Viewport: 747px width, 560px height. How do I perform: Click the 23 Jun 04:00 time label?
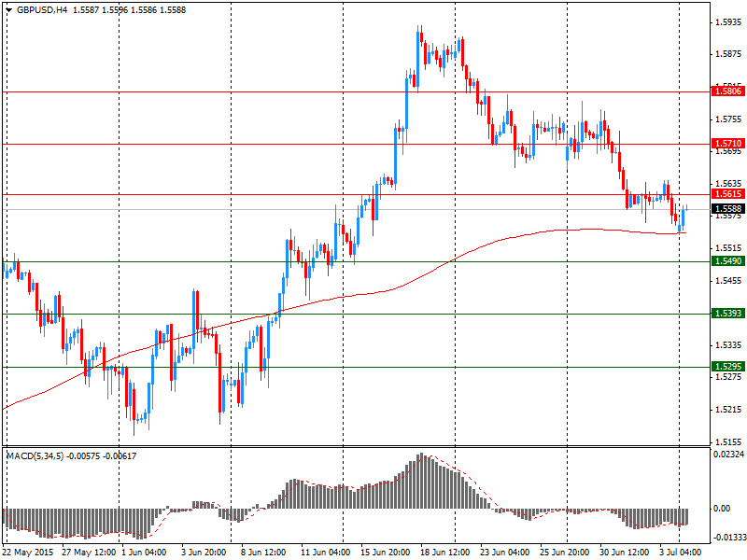[x=504, y=553]
